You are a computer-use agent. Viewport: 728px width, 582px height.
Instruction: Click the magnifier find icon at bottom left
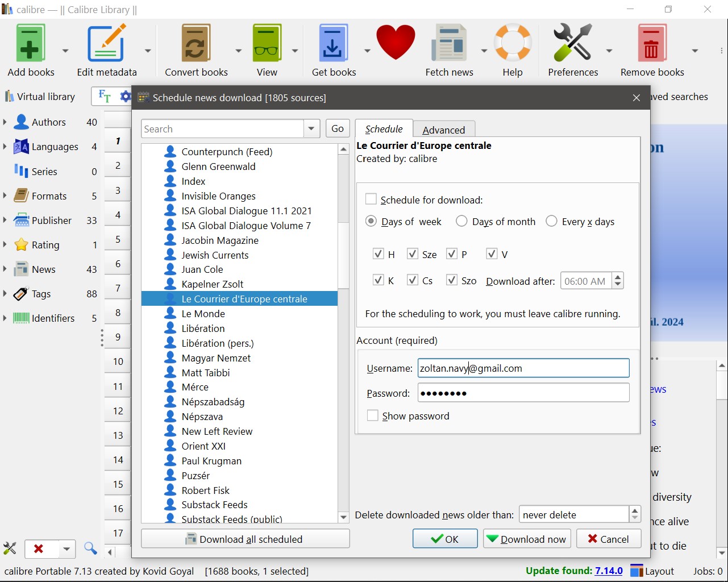pos(90,548)
